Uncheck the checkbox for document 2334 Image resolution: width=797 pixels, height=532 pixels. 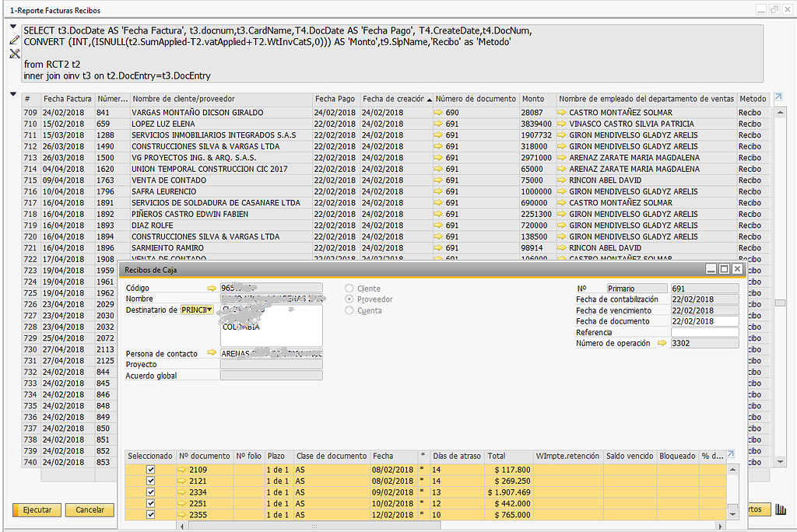click(151, 492)
